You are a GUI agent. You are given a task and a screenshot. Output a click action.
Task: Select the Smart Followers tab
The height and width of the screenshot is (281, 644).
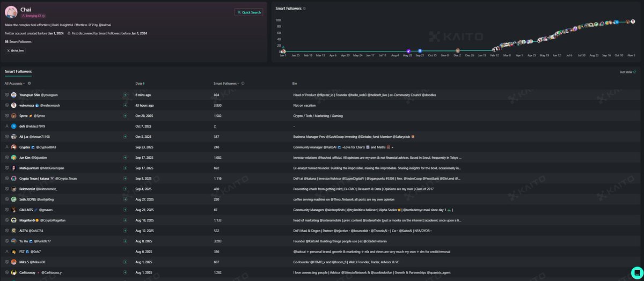[18, 71]
